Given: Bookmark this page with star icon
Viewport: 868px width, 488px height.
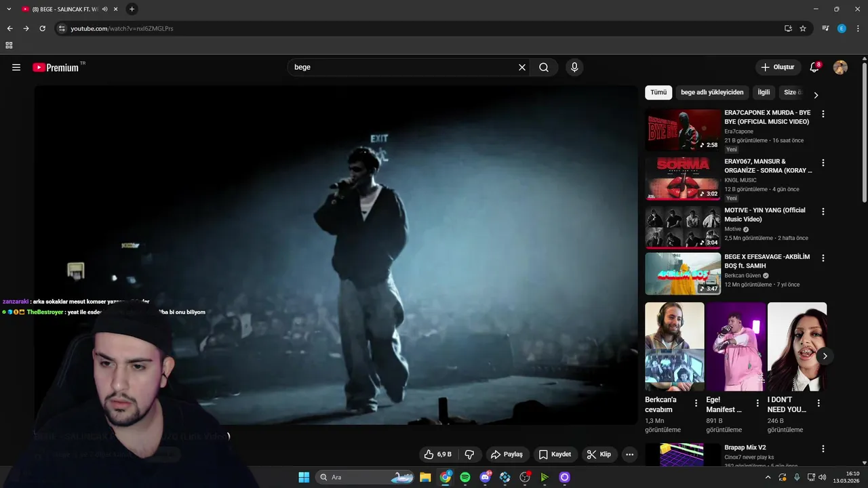Looking at the screenshot, I should click(803, 28).
